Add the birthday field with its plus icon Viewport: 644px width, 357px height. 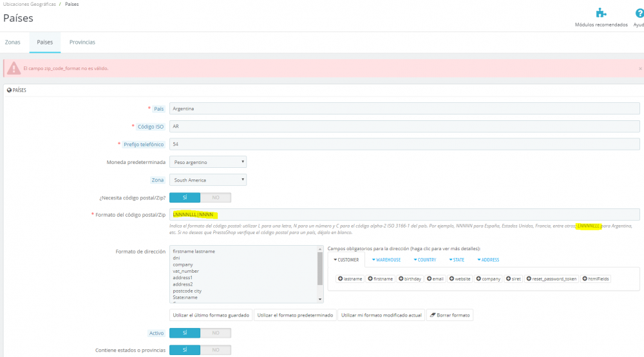pos(401,279)
